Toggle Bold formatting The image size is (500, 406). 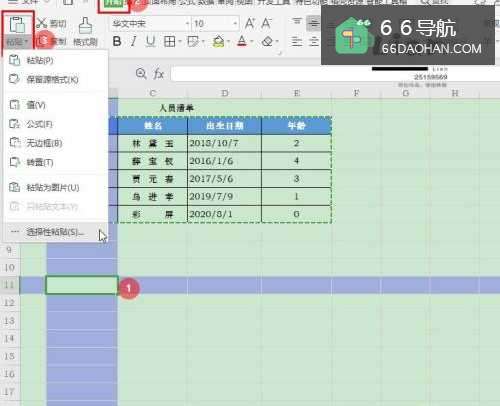117,41
